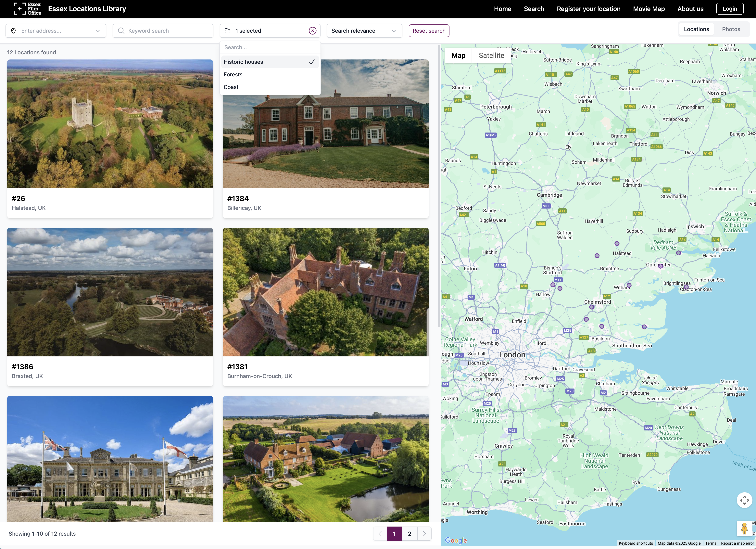This screenshot has height=549, width=756.
Task: Clear the selected category with the X icon
Action: (312, 31)
